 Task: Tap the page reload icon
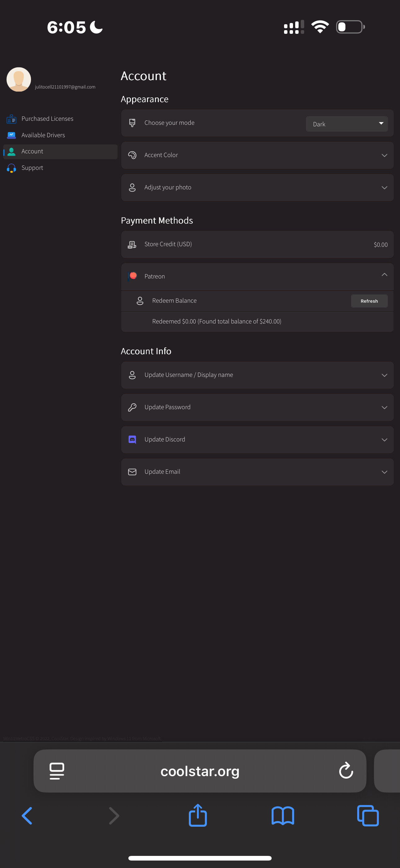point(346,771)
